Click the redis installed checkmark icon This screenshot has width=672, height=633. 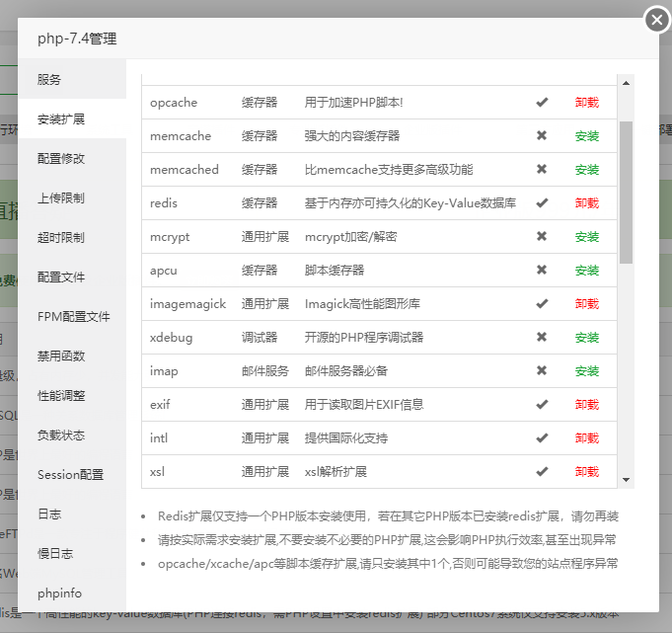542,203
